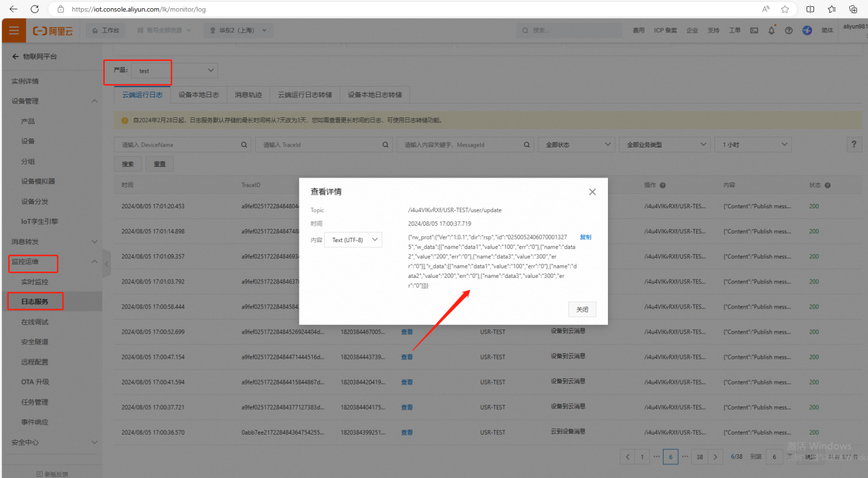Refresh the browser page
The image size is (868, 478).
pyautogui.click(x=34, y=9)
